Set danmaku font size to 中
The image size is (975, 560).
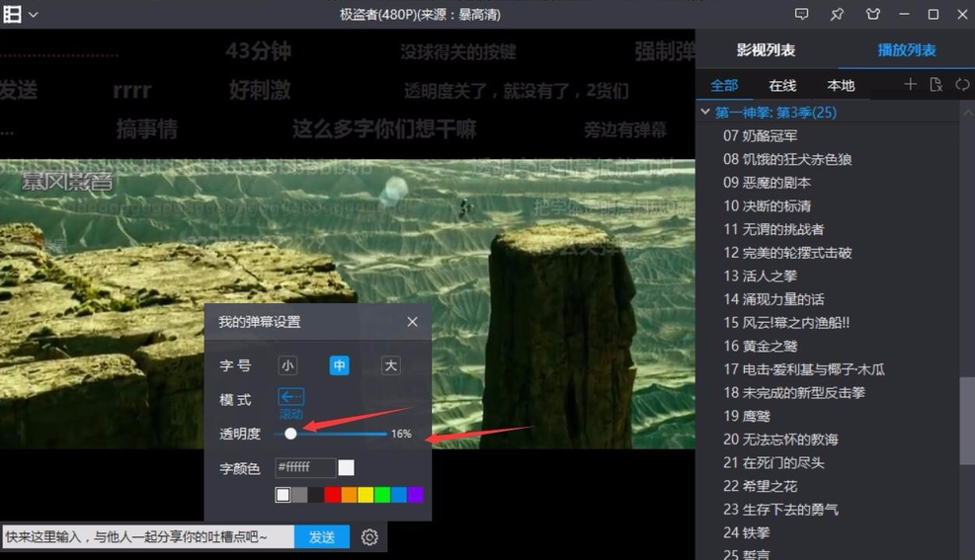339,365
